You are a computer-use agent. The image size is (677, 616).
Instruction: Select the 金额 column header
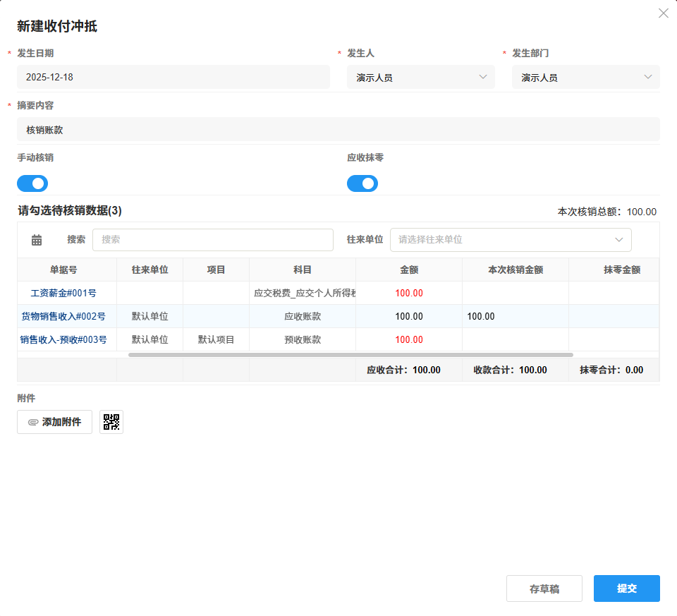(x=408, y=270)
